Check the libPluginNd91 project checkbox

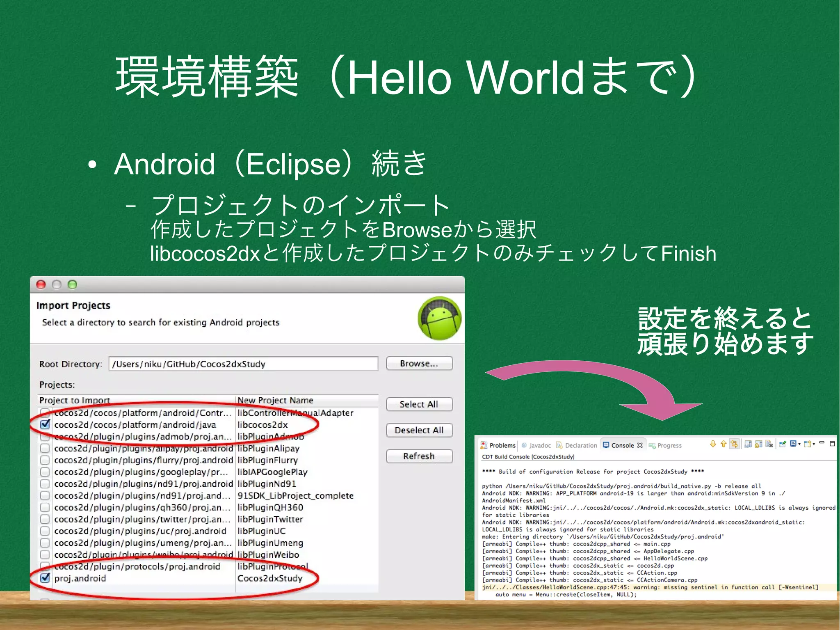(45, 484)
